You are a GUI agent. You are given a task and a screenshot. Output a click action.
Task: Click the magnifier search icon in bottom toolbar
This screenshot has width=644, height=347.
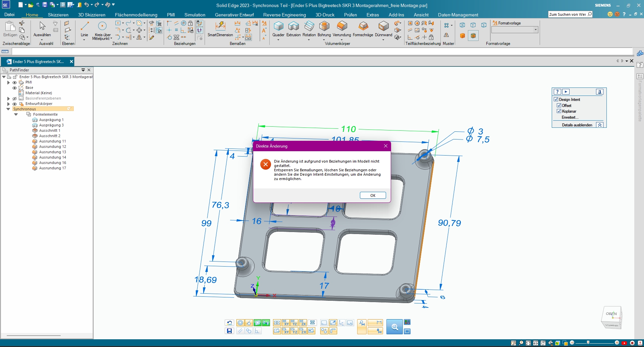click(x=394, y=327)
